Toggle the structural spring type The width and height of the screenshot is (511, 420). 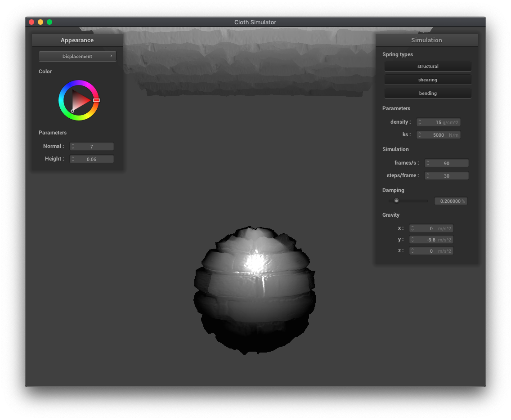pyautogui.click(x=428, y=66)
